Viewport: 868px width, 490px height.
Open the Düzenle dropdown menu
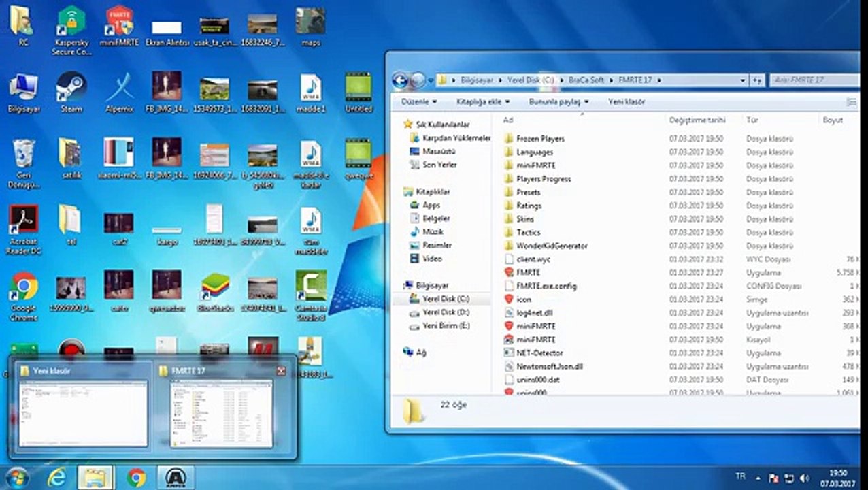tap(419, 101)
